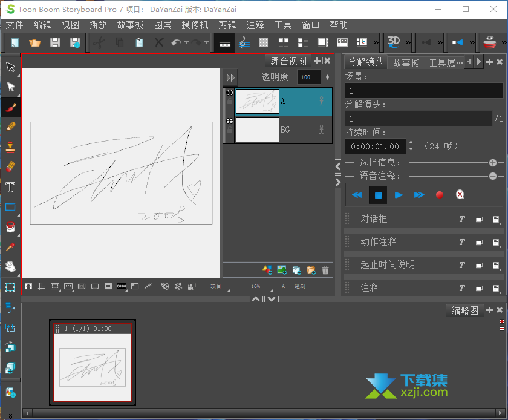Click the 持续时间 duration input field
The image size is (508, 420).
pos(375,146)
